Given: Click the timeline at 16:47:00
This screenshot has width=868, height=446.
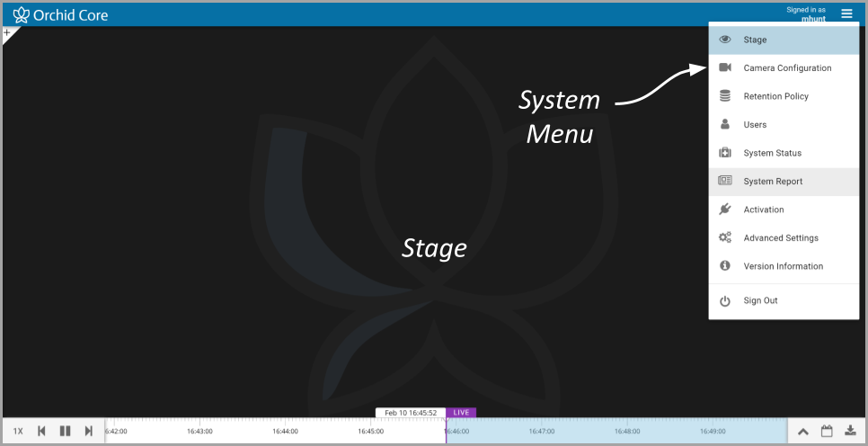Looking at the screenshot, I should (542, 431).
